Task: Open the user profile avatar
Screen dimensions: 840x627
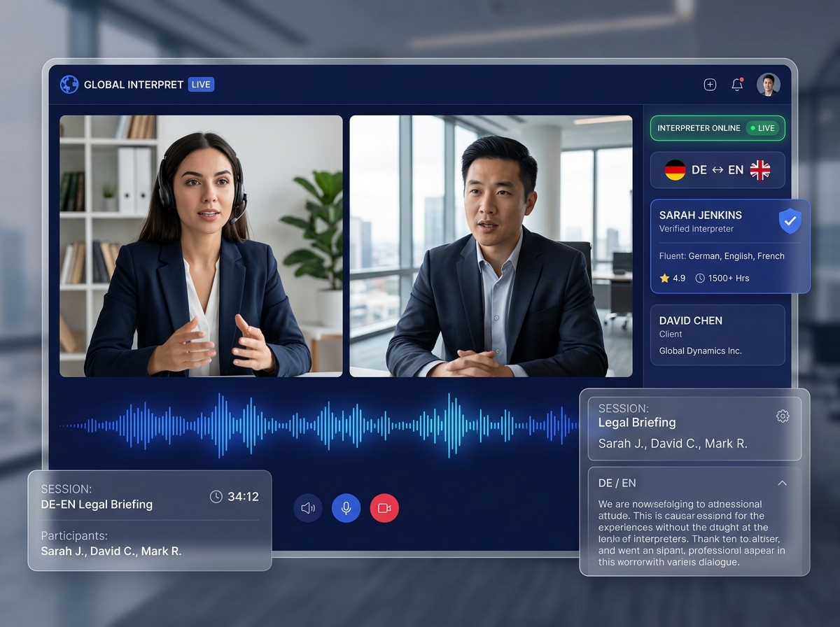Action: [769, 85]
